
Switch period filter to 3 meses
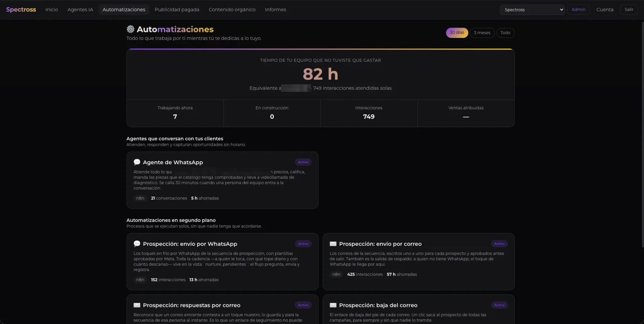482,33
